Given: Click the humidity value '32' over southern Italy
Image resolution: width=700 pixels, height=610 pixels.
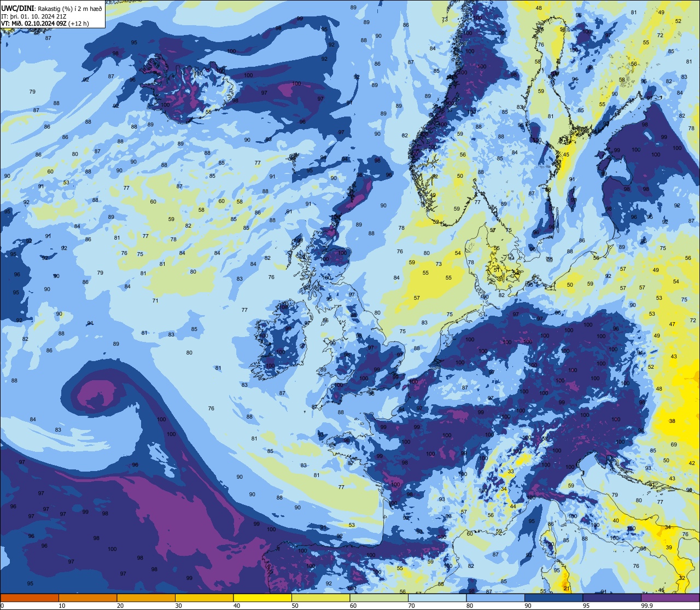Looking at the screenshot, I should pos(682,578).
